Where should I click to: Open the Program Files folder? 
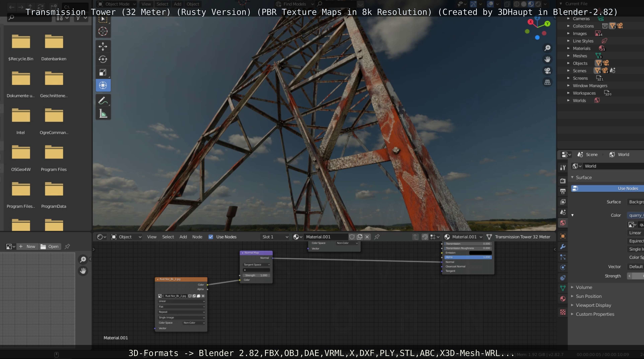pyautogui.click(x=54, y=158)
